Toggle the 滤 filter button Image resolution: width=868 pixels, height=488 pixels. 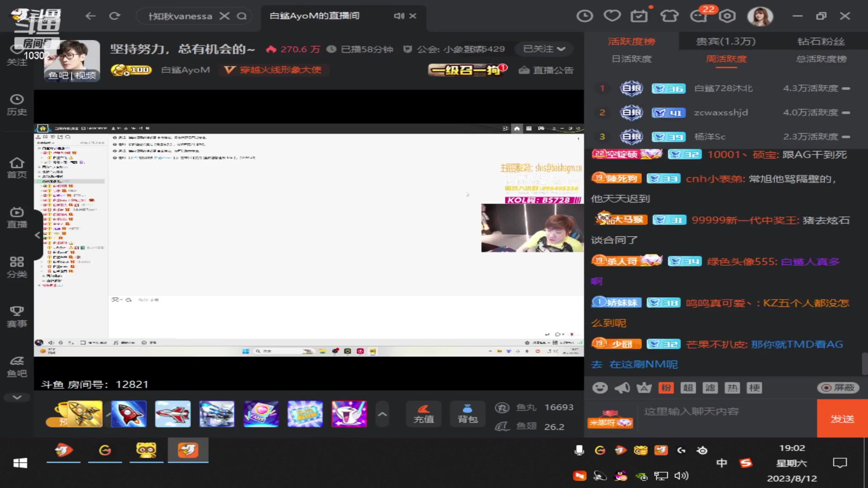[710, 388]
